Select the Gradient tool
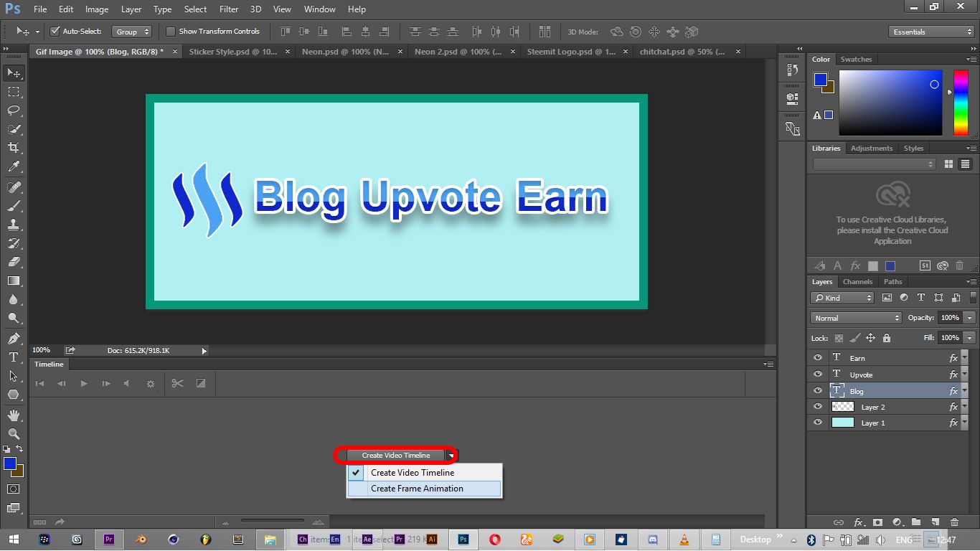 click(x=14, y=281)
